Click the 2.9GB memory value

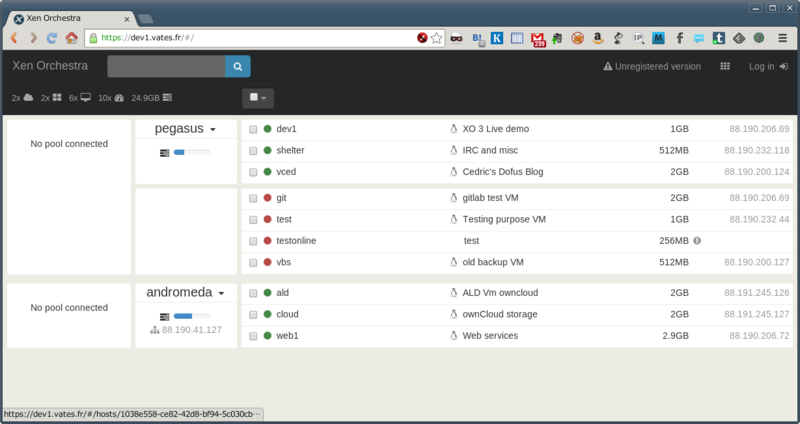tap(676, 336)
